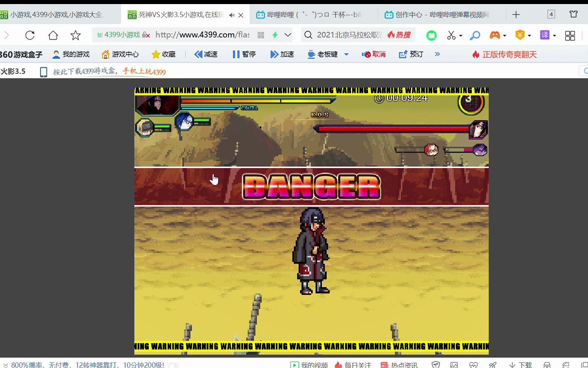Expand the 老板键 dropdown arrow

coord(346,55)
